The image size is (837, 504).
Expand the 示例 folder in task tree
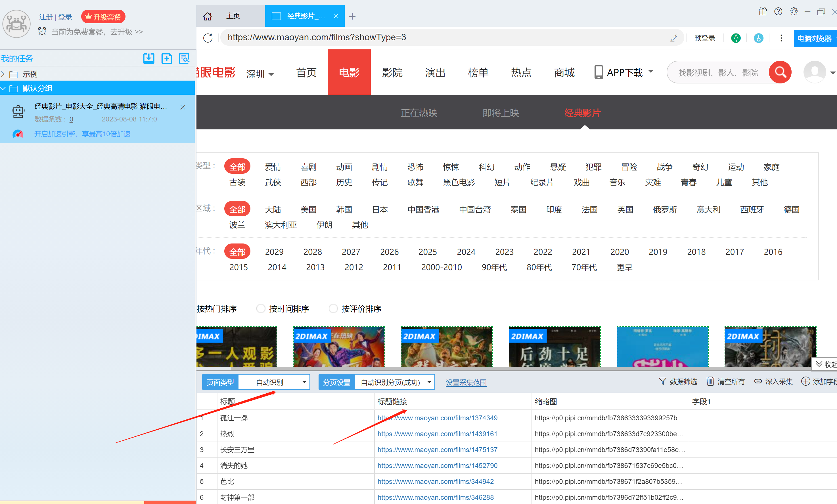tap(3, 74)
